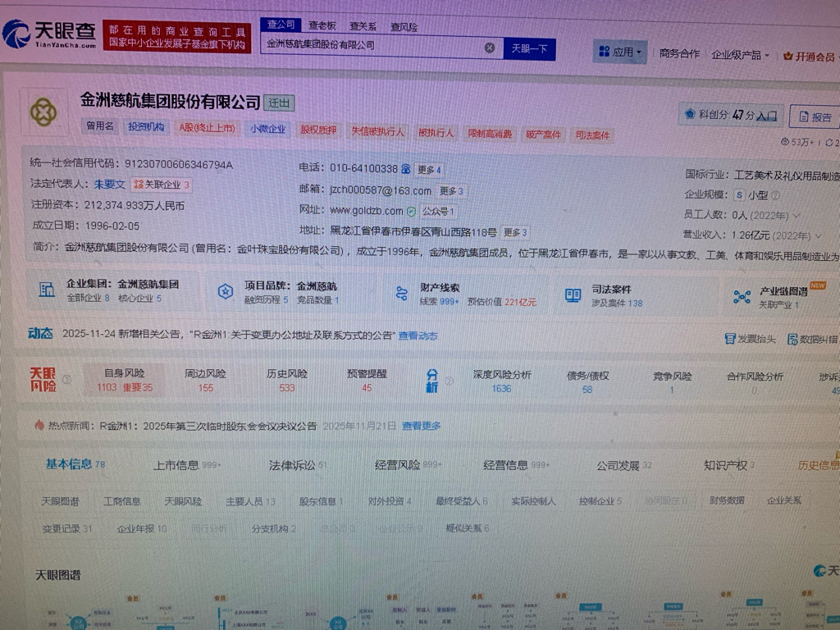The height and width of the screenshot is (630, 840).
Task: Click the 报告 document button
Action: click(815, 116)
